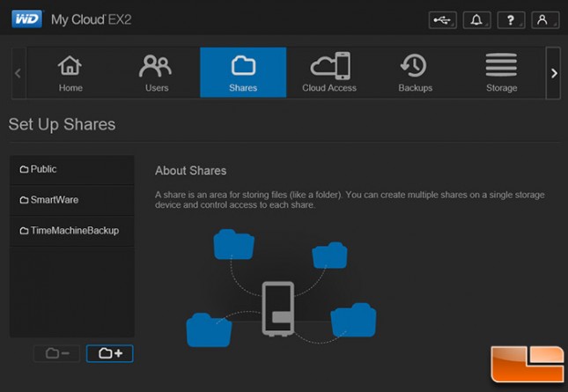This screenshot has width=568, height=392.
Task: Click the add share folder-plus button
Action: point(110,353)
